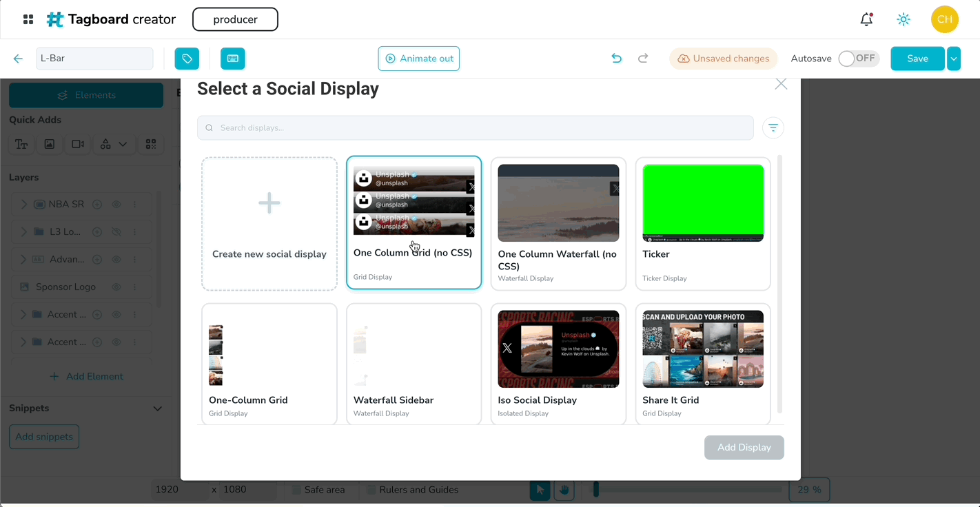Open the display filter options icon
Image resolution: width=980 pixels, height=507 pixels.
coord(773,127)
